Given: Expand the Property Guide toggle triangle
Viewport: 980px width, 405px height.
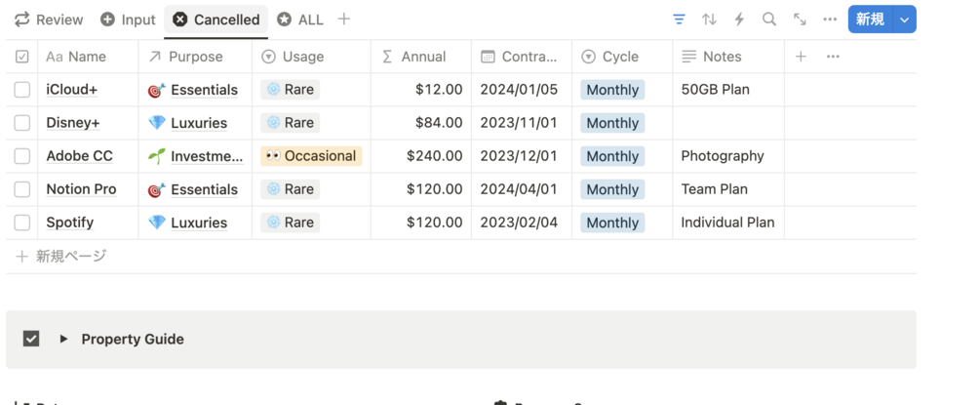Looking at the screenshot, I should click(63, 340).
